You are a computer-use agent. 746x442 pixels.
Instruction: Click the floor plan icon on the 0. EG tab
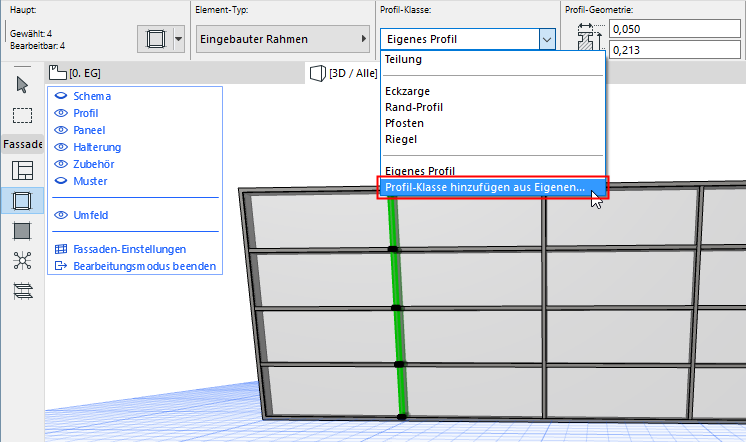point(58,72)
